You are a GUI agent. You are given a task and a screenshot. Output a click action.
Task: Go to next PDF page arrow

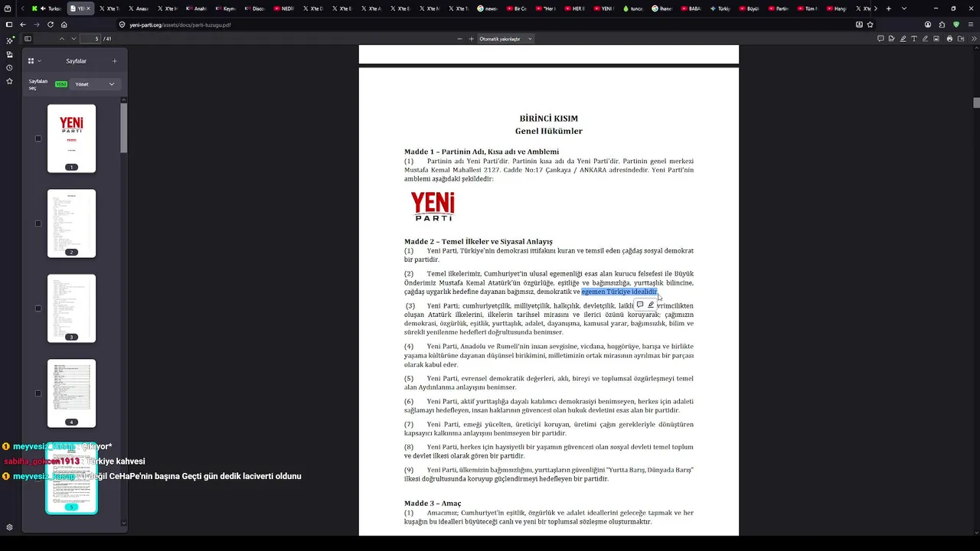tap(74, 38)
